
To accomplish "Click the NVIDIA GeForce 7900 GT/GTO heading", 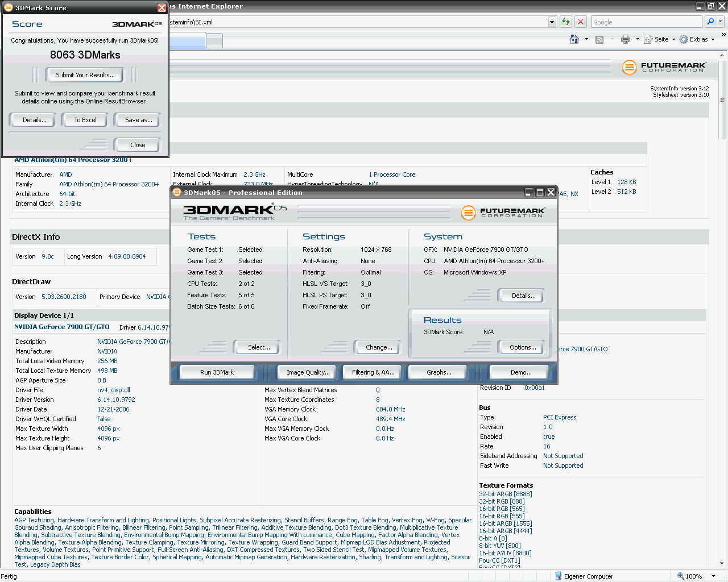I will tap(62, 327).
